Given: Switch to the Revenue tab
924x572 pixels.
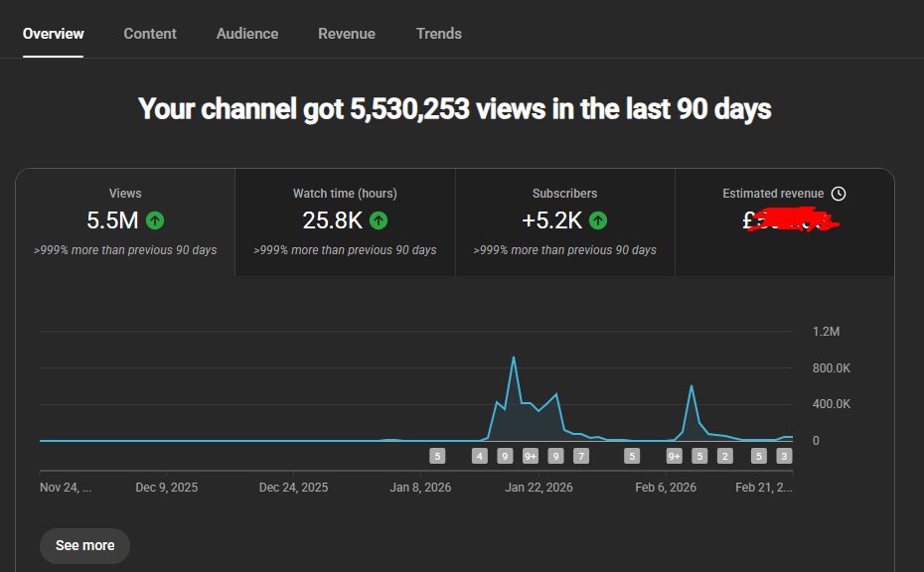Looking at the screenshot, I should pos(346,33).
